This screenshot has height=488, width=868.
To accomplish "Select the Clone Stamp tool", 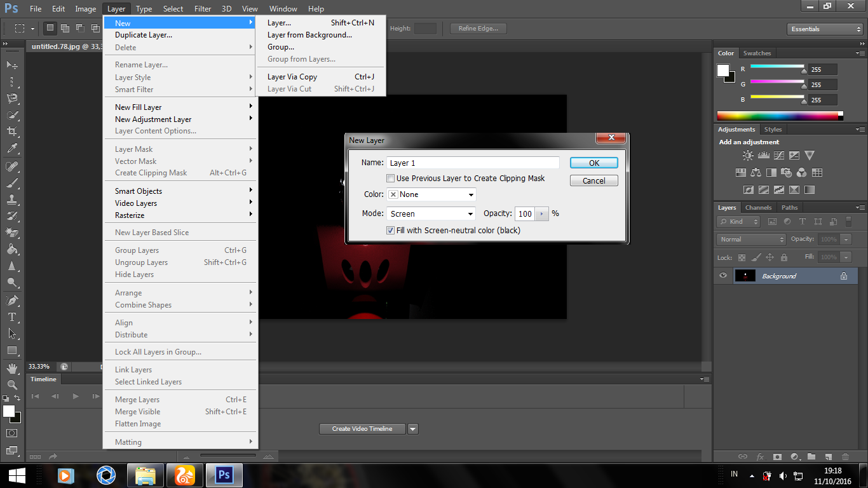I will click(x=11, y=199).
